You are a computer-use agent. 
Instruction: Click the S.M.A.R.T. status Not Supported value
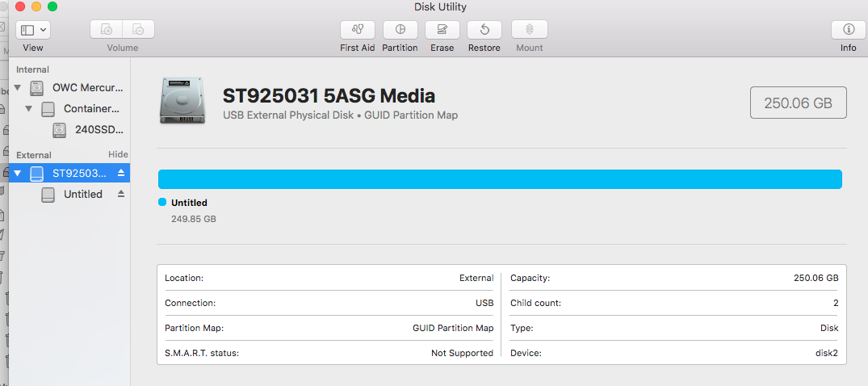click(x=462, y=353)
